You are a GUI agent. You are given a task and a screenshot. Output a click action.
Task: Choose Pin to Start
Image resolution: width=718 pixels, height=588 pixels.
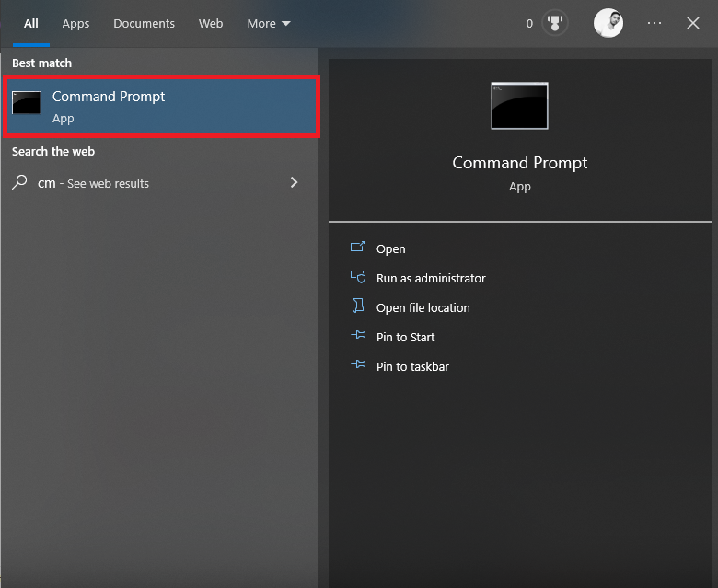click(x=405, y=337)
